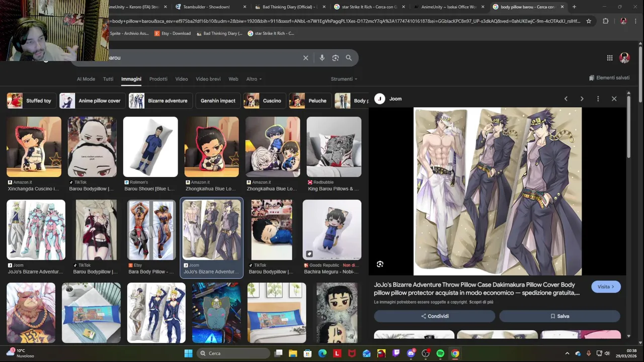The height and width of the screenshot is (362, 644).
Task: Launch Microsoft Edge from the taskbar
Action: (x=323, y=353)
